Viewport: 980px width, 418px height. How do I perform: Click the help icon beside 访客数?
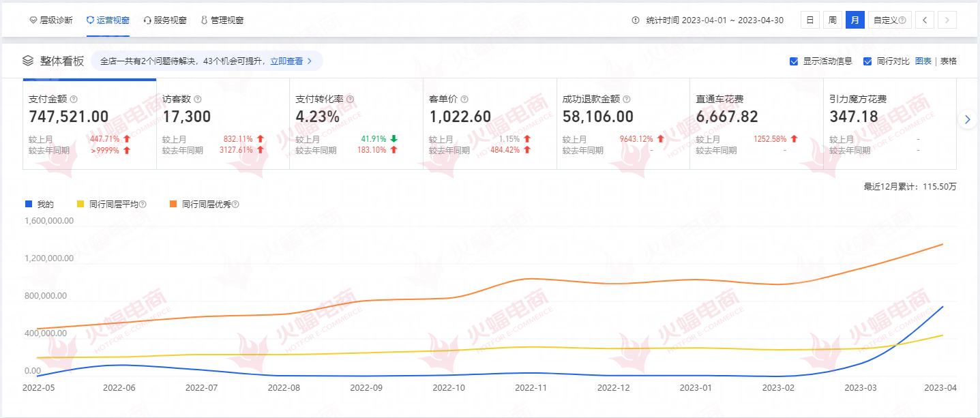198,99
